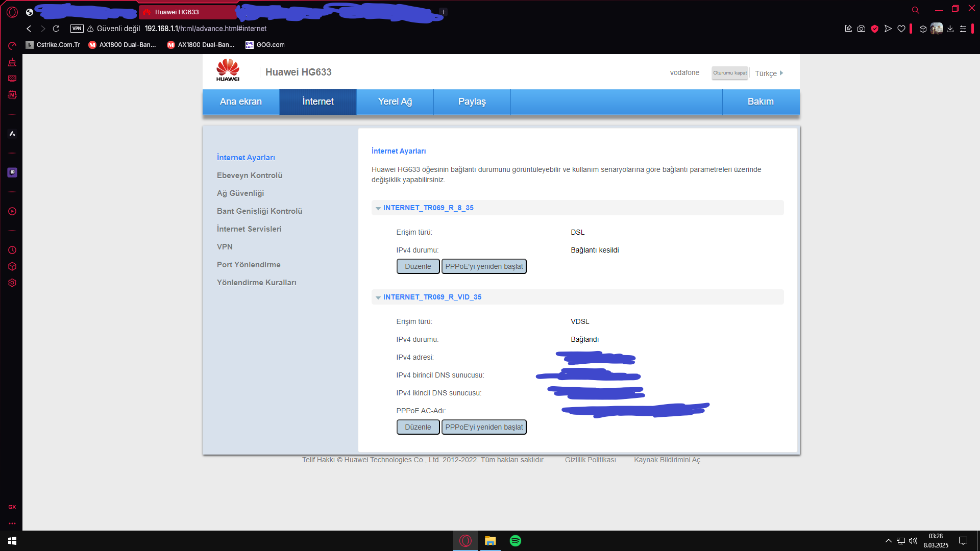Launch Spotify from the taskbar
This screenshot has height=551, width=980.
516,541
